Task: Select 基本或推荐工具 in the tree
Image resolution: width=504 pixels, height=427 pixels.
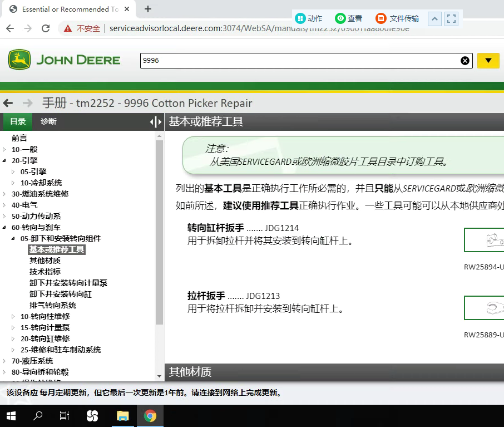Action: pos(57,249)
